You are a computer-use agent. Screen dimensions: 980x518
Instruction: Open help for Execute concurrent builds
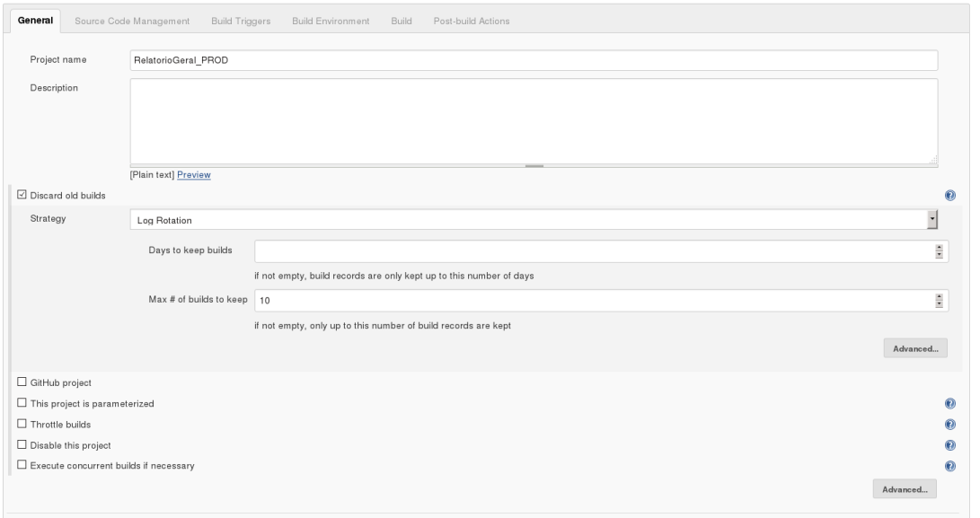coord(949,466)
